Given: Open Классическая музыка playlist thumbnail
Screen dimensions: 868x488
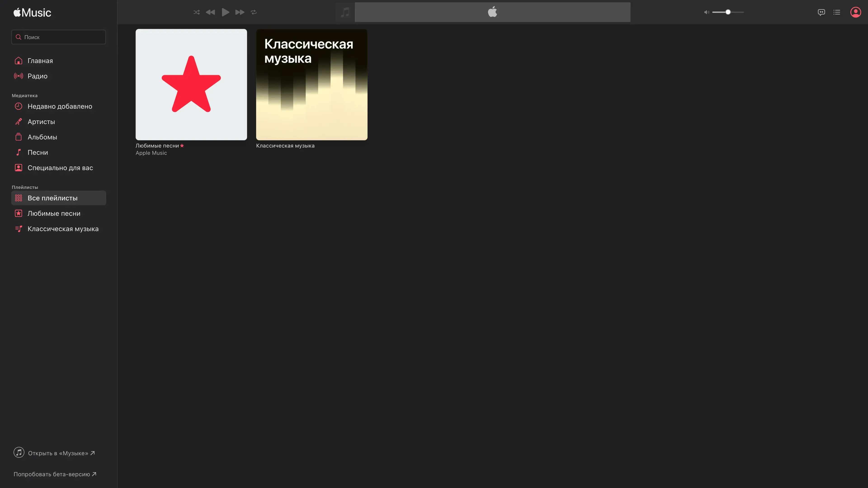Looking at the screenshot, I should point(312,84).
